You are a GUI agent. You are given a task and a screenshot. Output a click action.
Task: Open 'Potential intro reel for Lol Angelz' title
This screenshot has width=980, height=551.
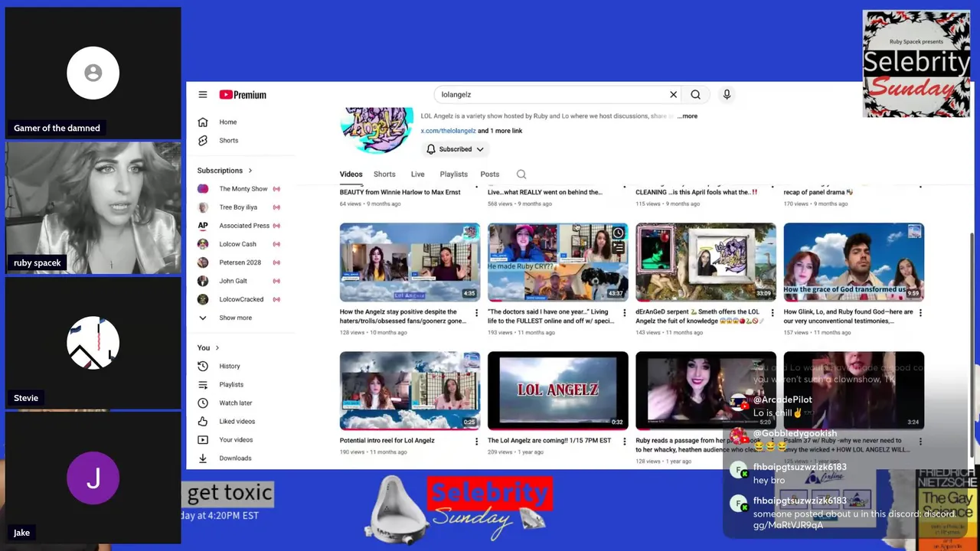click(x=387, y=441)
